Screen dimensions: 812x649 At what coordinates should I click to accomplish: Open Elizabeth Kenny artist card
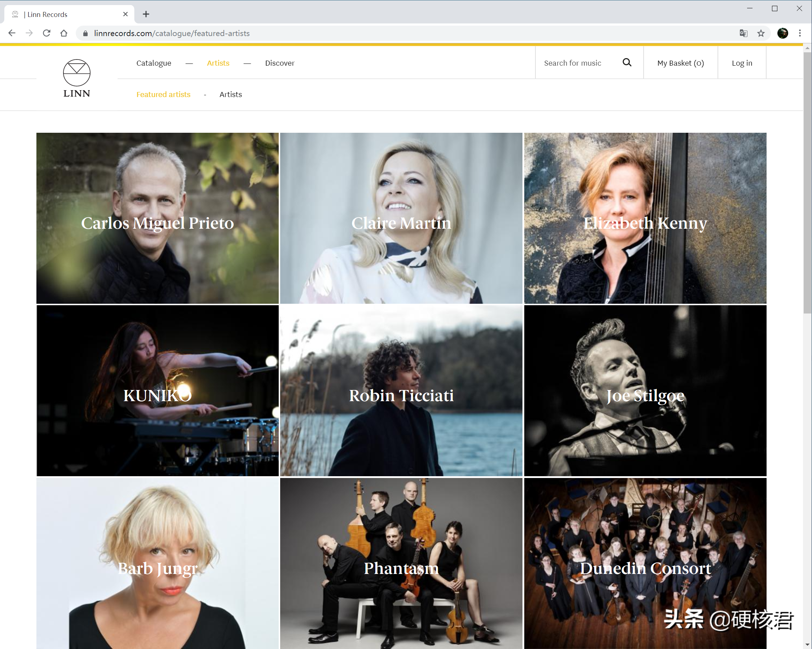[645, 218]
